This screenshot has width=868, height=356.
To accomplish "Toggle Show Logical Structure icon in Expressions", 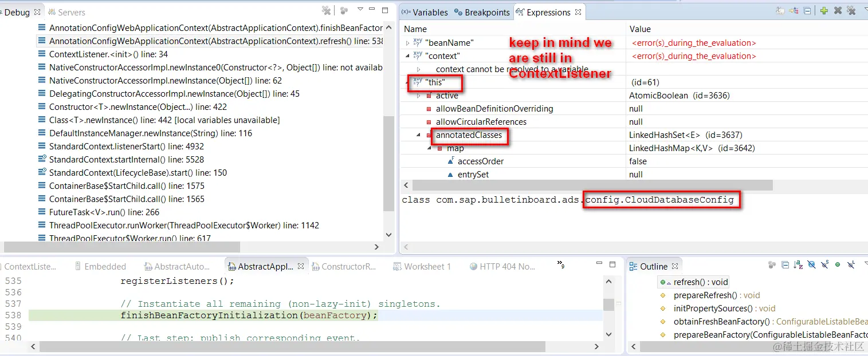I will pos(794,11).
